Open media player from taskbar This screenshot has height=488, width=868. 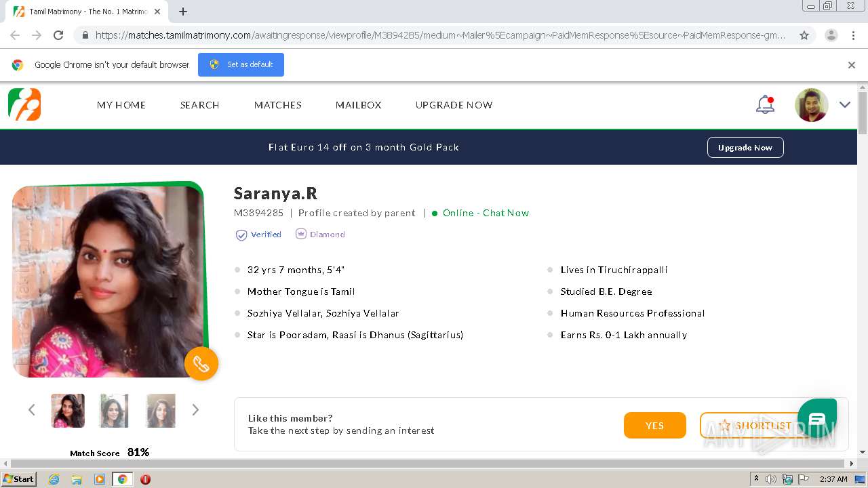(x=100, y=479)
